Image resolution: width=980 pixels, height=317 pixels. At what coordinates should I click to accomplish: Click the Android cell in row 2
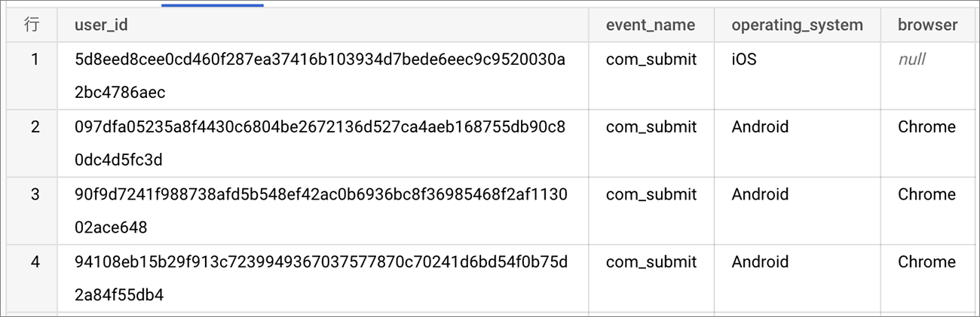click(760, 126)
